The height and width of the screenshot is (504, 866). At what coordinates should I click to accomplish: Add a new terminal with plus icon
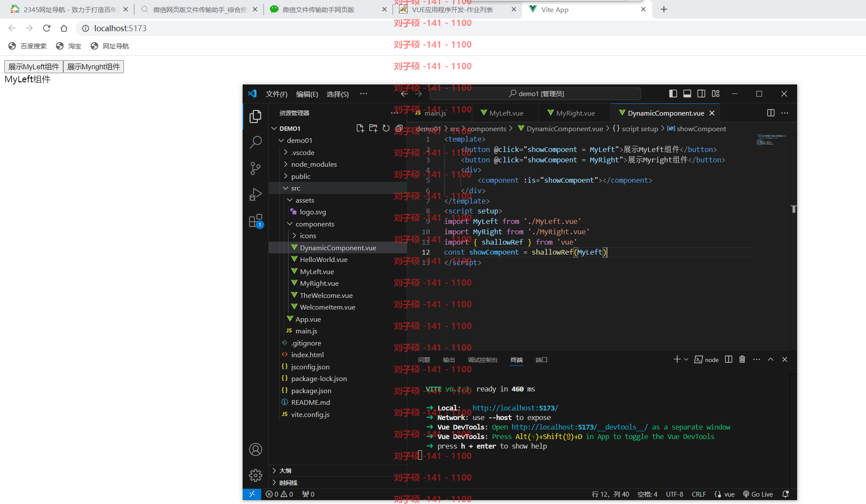677,359
